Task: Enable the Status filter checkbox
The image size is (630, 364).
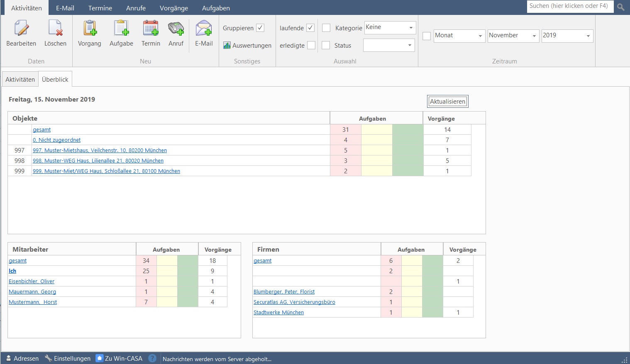Action: click(326, 45)
